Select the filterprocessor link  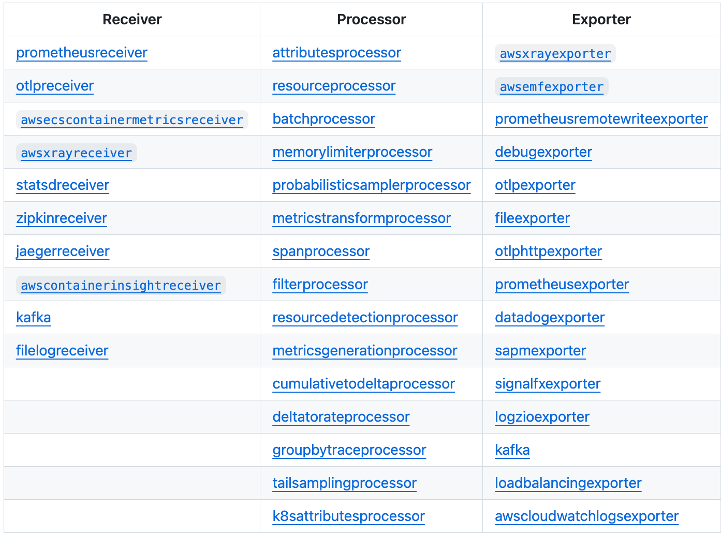tap(320, 284)
